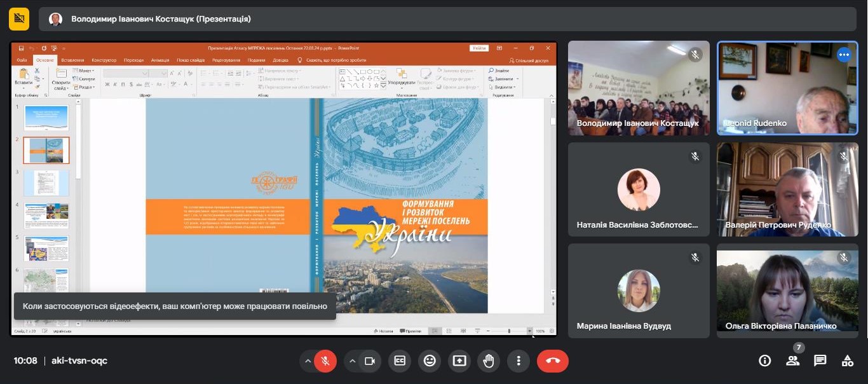Leave the call with red button

tap(552, 361)
